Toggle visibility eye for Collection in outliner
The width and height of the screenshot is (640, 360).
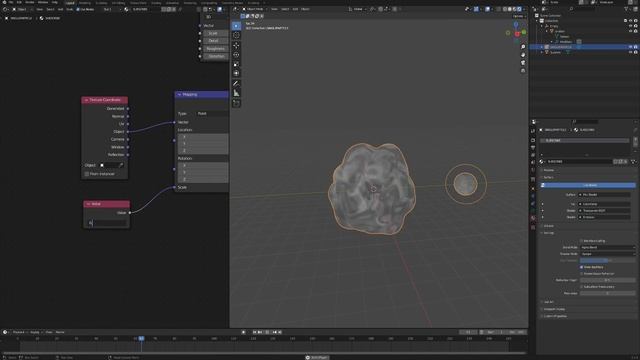[x=631, y=20]
